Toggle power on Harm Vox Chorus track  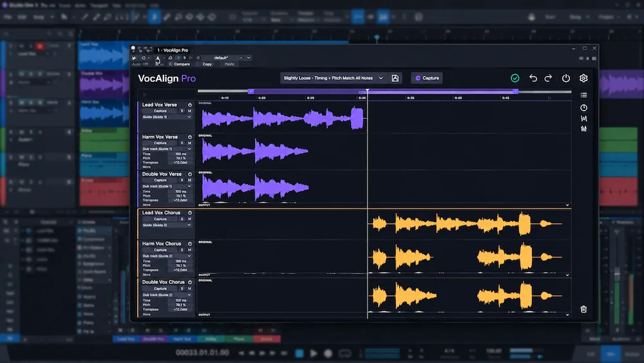coord(190,243)
